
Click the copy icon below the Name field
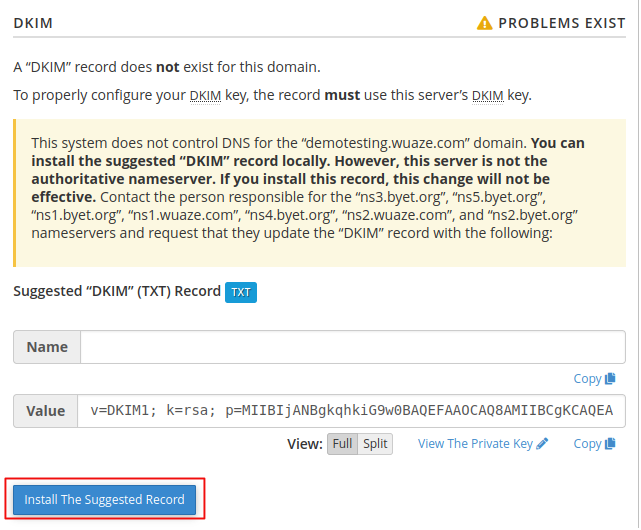tap(610, 378)
